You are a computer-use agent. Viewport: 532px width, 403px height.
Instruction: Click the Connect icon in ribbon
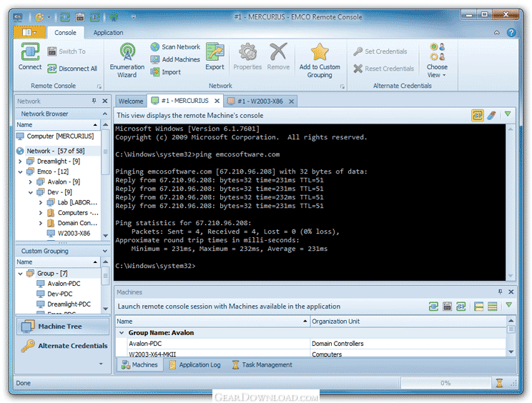click(x=30, y=53)
